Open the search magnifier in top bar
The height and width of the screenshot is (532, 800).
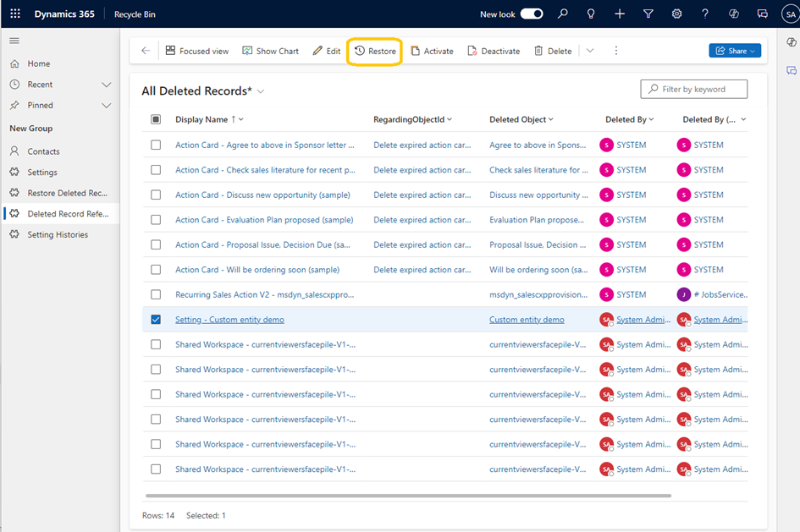click(562, 14)
